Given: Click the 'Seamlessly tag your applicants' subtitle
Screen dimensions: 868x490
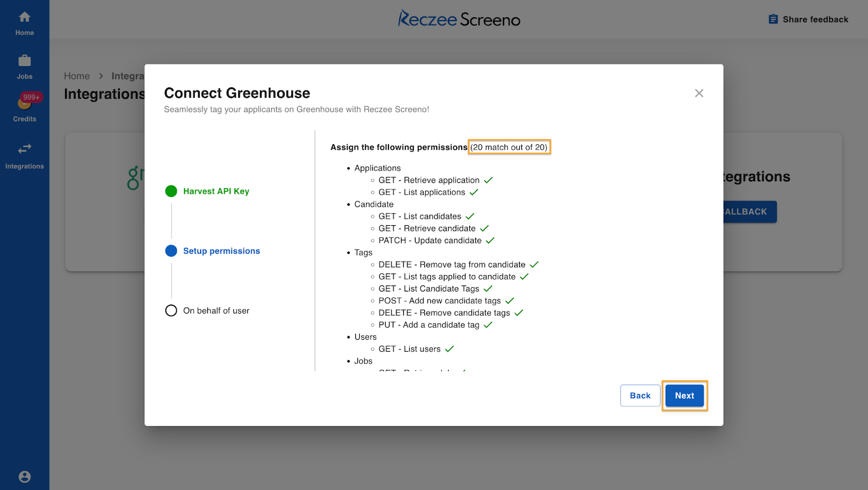Looking at the screenshot, I should [296, 109].
